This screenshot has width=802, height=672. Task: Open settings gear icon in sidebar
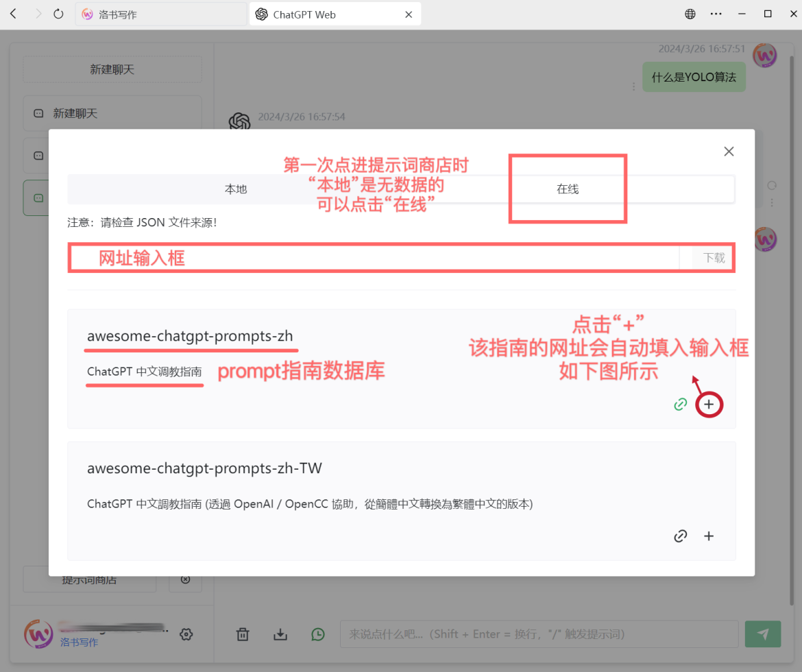click(186, 635)
